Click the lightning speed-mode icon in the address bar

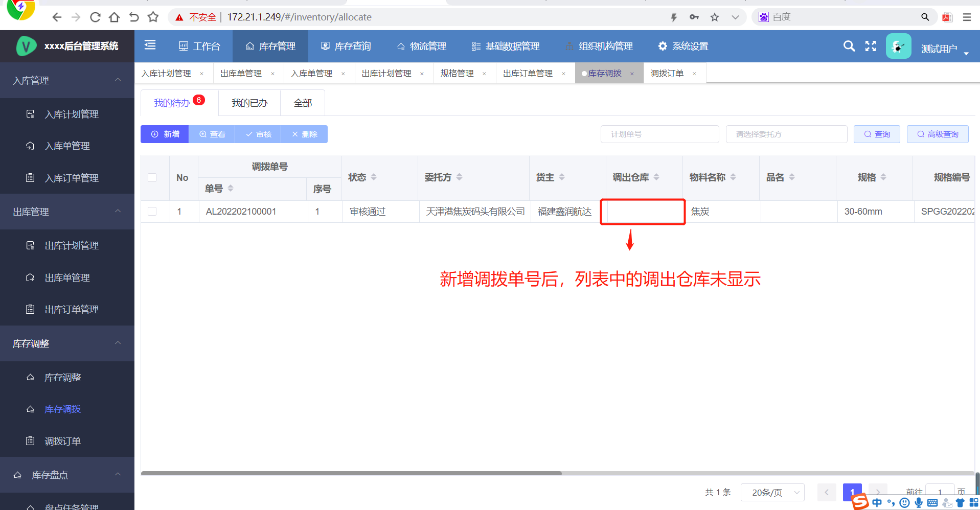(674, 17)
